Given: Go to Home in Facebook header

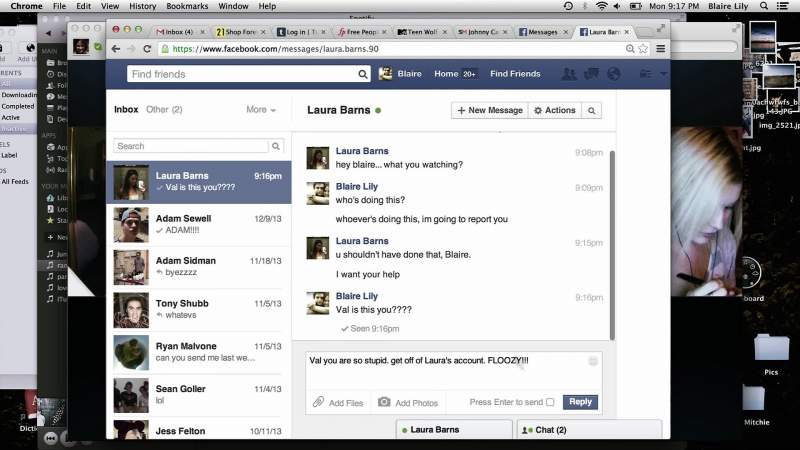Looking at the screenshot, I should tap(446, 73).
